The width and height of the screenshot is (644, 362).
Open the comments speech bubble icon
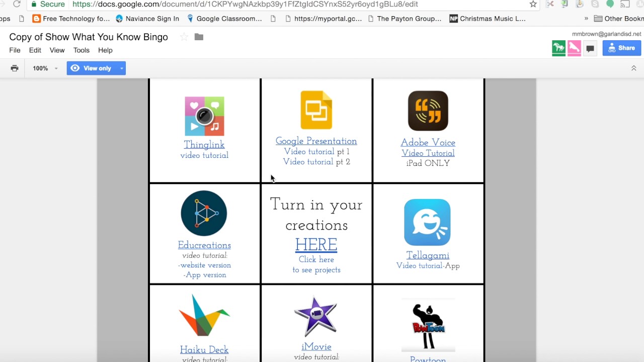click(590, 48)
